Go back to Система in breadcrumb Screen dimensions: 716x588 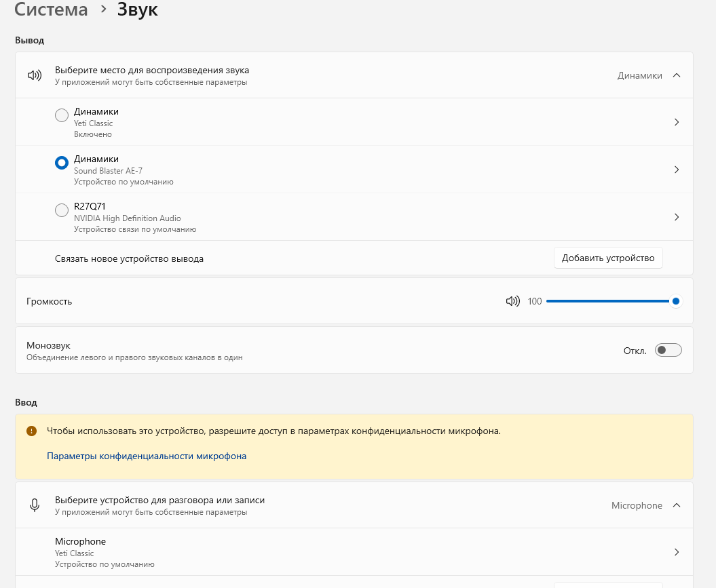click(x=51, y=10)
